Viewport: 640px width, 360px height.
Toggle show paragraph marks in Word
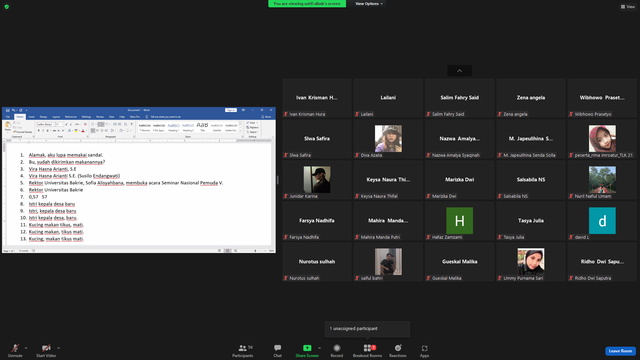[x=131, y=124]
